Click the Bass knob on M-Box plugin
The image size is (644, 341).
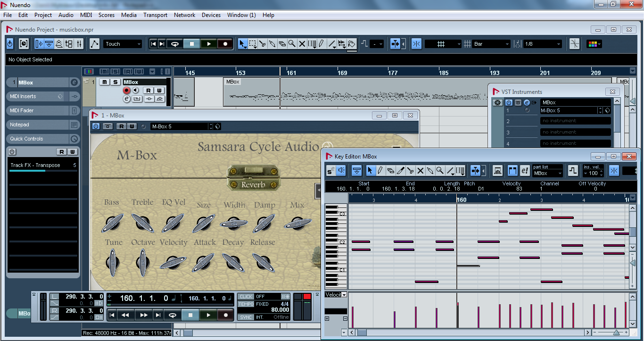coord(112,223)
